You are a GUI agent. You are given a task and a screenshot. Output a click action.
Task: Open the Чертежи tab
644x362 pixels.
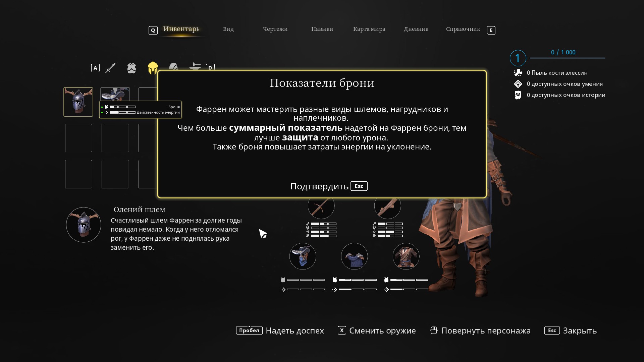pyautogui.click(x=275, y=29)
